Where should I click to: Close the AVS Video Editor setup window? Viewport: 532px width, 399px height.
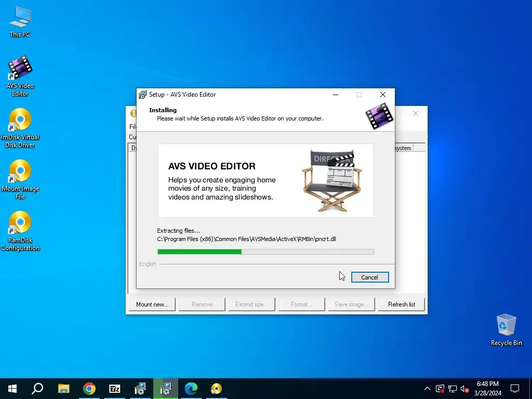pyautogui.click(x=383, y=95)
